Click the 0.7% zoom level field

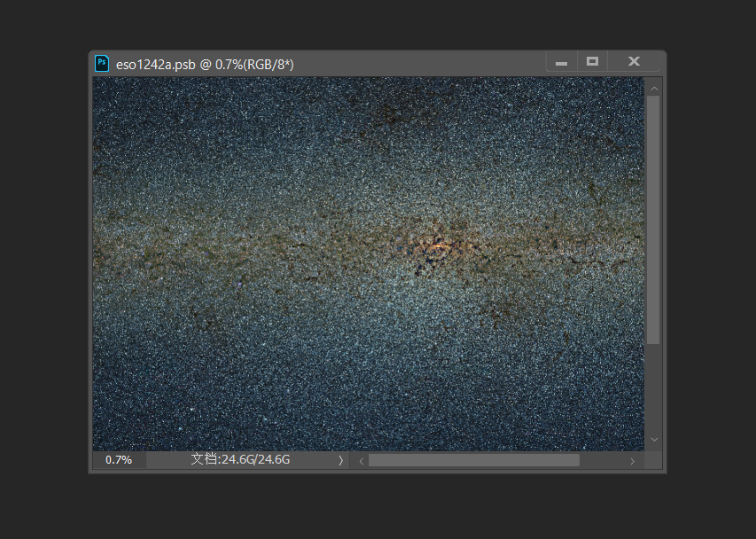[119, 460]
